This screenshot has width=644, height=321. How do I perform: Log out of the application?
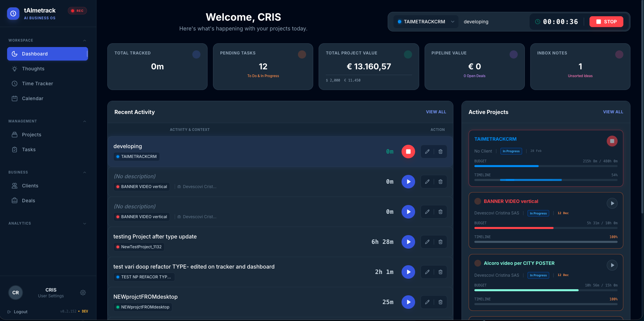[x=18, y=312]
